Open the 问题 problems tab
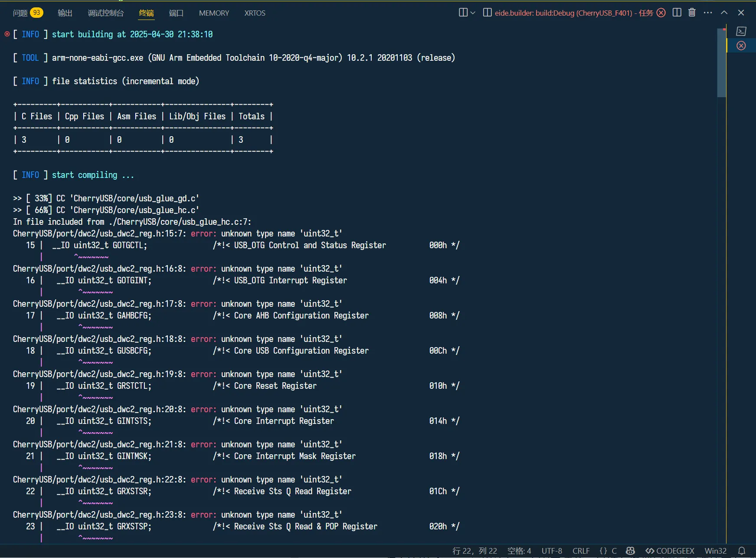 (20, 13)
